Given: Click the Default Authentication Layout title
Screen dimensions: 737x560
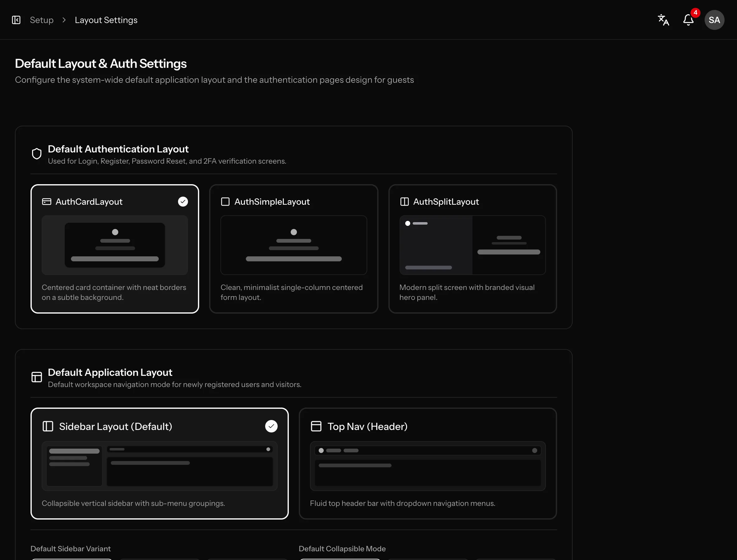Looking at the screenshot, I should (118, 149).
